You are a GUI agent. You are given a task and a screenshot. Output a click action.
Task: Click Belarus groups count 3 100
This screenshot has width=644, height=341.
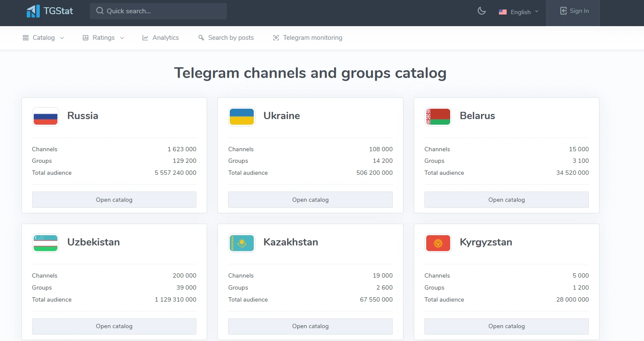(x=581, y=161)
